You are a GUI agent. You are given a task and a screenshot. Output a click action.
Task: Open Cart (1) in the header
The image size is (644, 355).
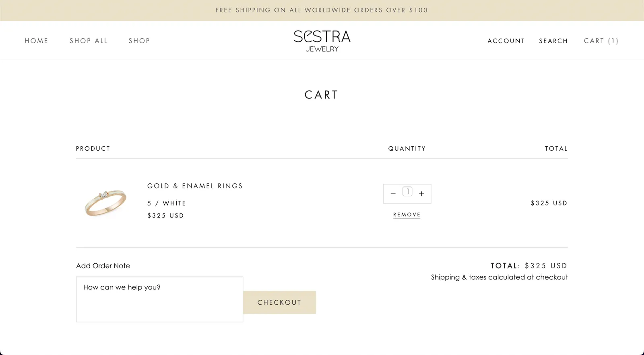click(601, 41)
